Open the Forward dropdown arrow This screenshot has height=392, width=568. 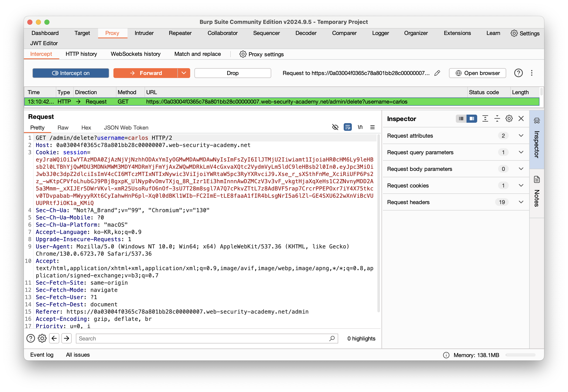[184, 73]
